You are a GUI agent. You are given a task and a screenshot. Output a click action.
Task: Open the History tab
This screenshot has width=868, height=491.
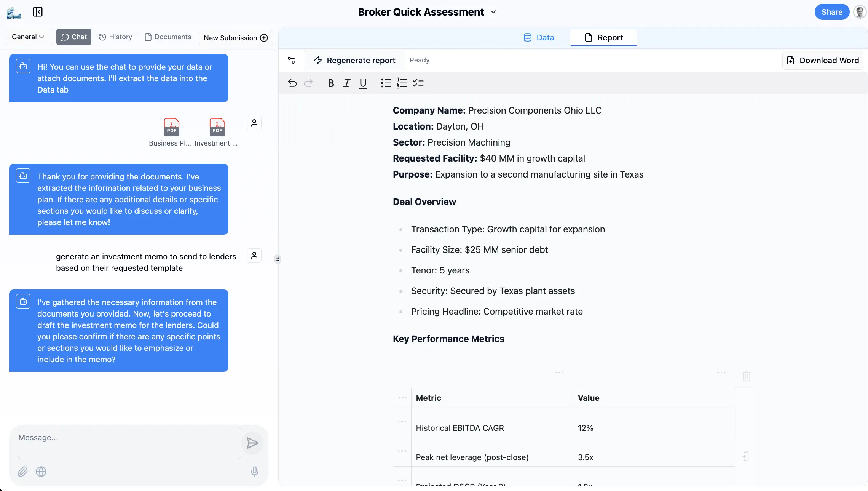(115, 37)
